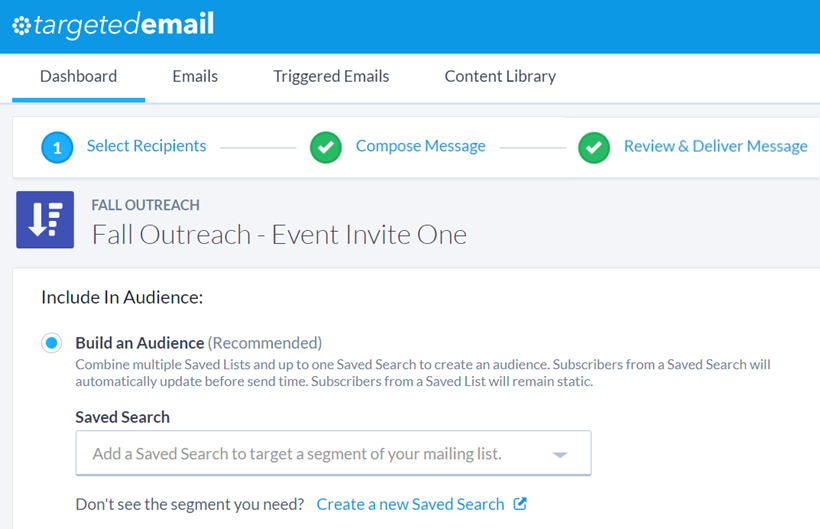
Task: Click the Include In Audience heading
Action: [122, 297]
